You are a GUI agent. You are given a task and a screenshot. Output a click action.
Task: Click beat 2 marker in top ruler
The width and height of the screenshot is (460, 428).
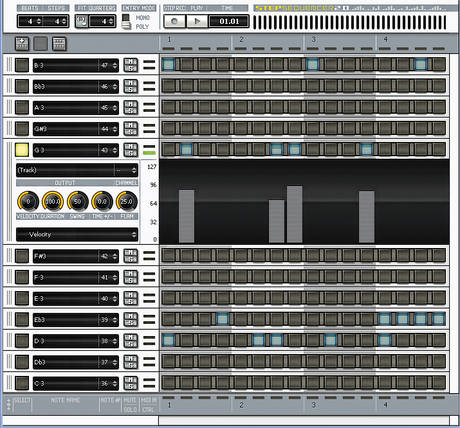click(242, 40)
